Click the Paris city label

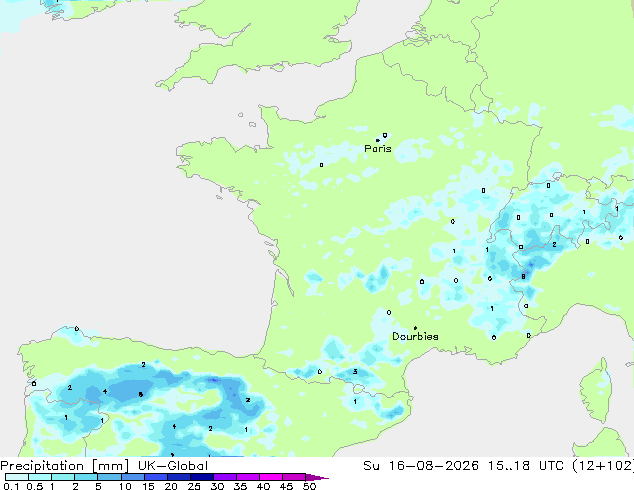(x=378, y=149)
